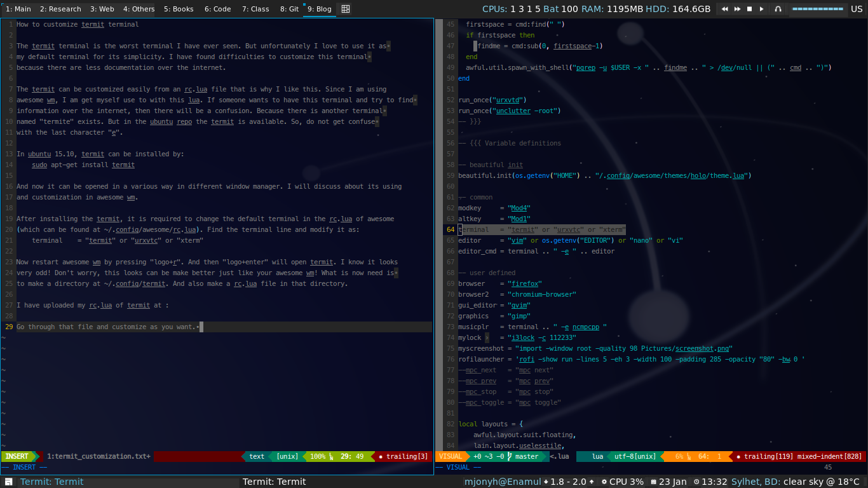
Task: Click the gear icon beside CPU 3%
Action: [x=605, y=481]
